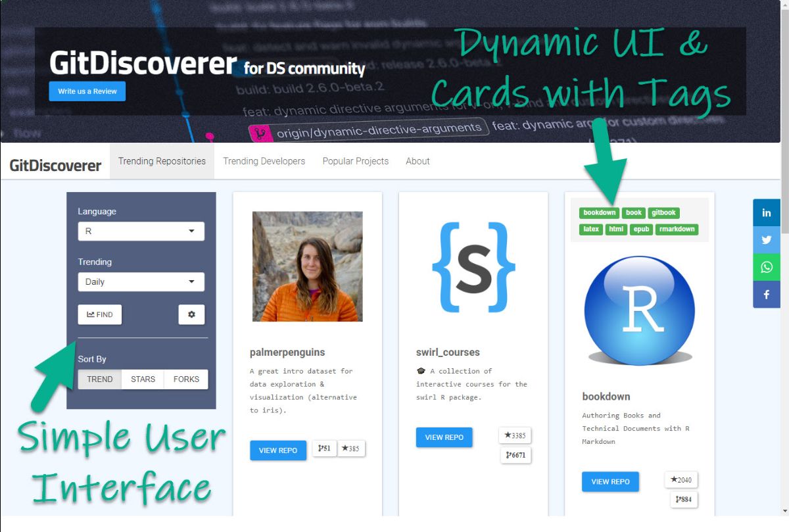The image size is (789, 532).
Task: Open settings with the gear icon
Action: (x=191, y=314)
